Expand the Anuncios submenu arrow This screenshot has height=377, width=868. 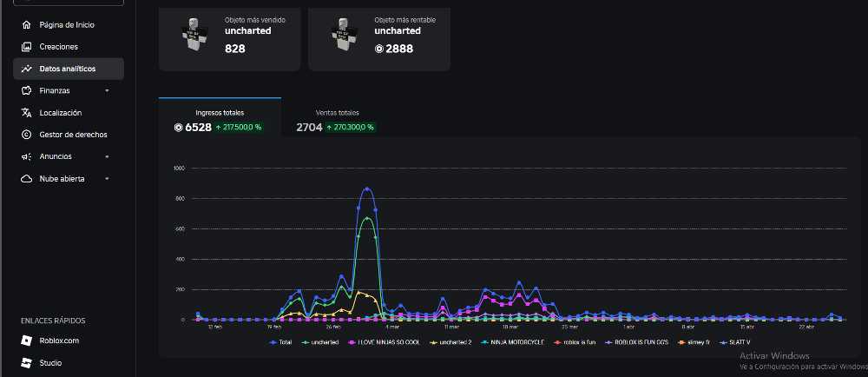coord(107,156)
